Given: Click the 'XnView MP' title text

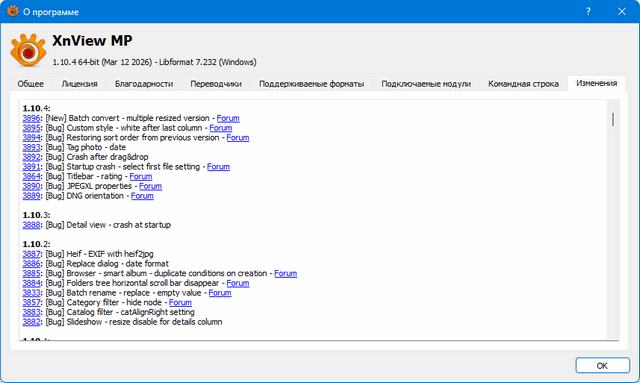Looking at the screenshot, I should coord(92,40).
